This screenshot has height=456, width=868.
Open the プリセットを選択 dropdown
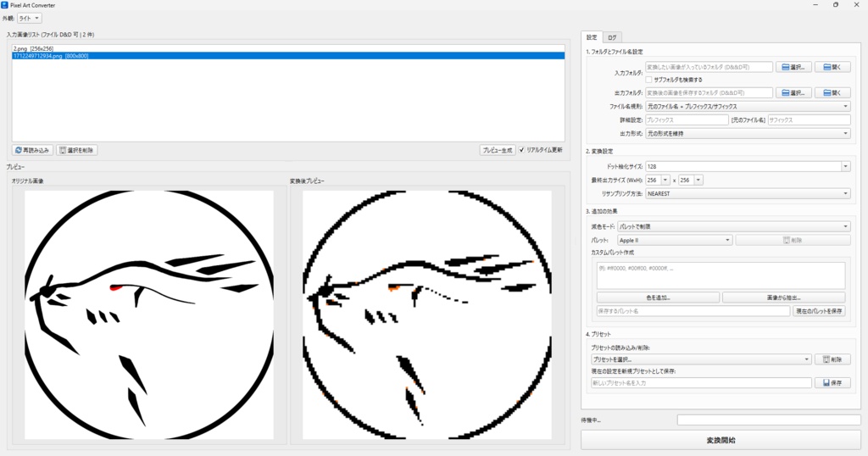[x=701, y=359]
